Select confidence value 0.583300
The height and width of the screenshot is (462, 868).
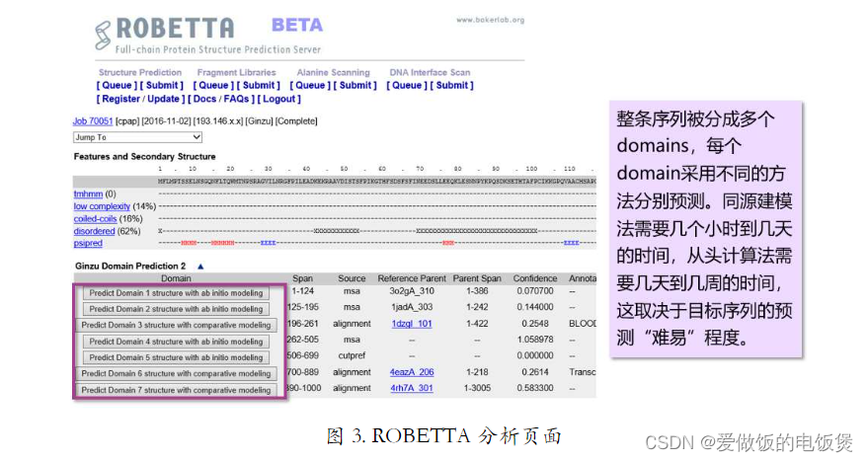(x=535, y=388)
